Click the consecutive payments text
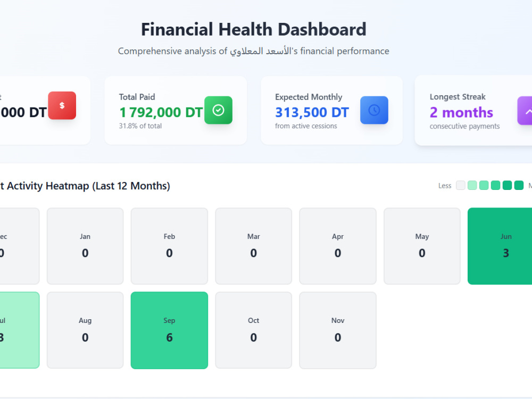532x399 pixels. click(x=464, y=126)
